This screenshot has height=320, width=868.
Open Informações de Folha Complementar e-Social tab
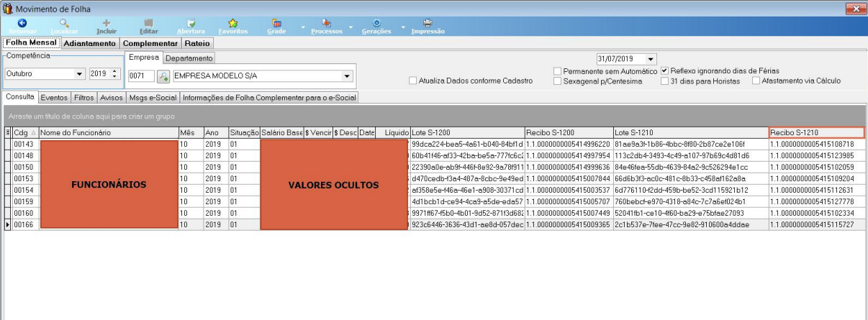(x=269, y=98)
